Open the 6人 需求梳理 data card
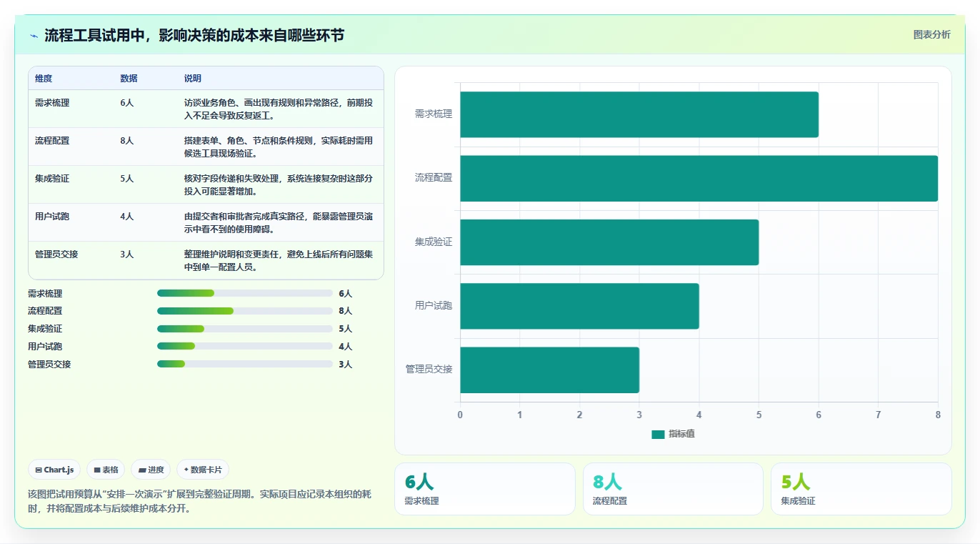This screenshot has width=980, height=544. coord(485,489)
